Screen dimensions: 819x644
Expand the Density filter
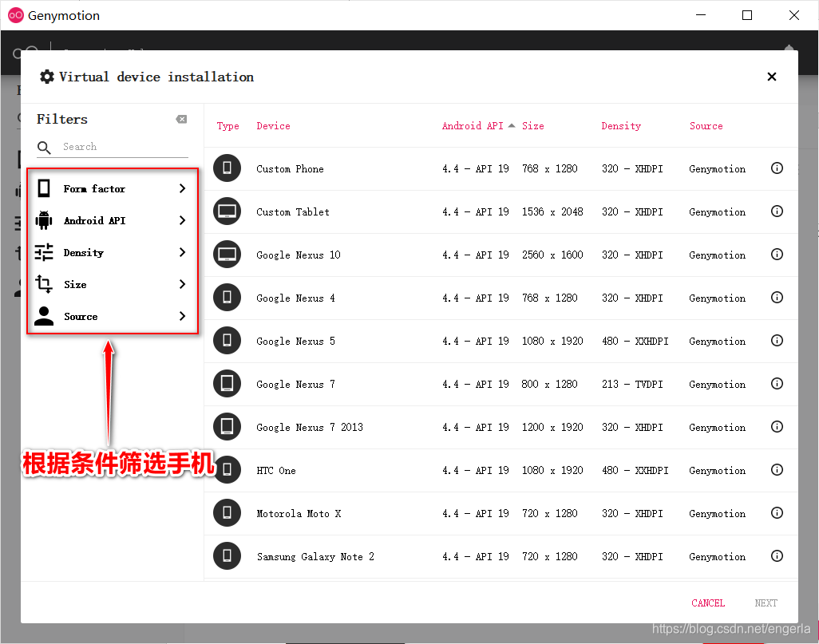pyautogui.click(x=113, y=252)
